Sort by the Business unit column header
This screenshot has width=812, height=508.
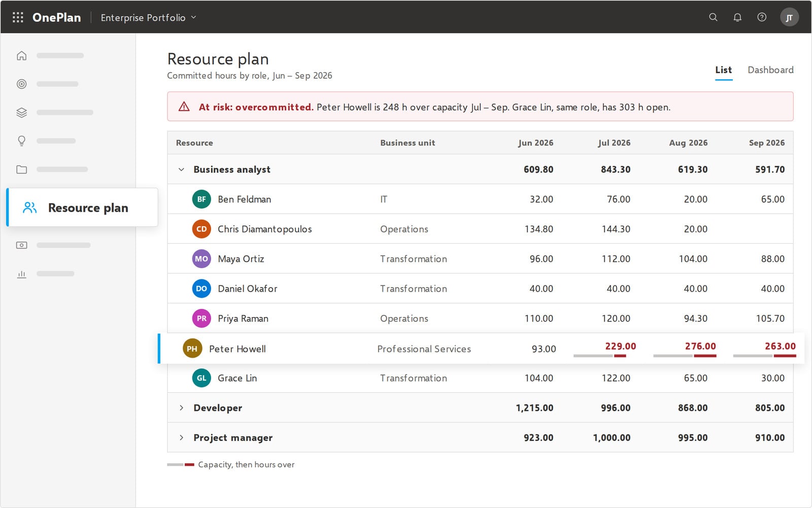click(x=408, y=143)
